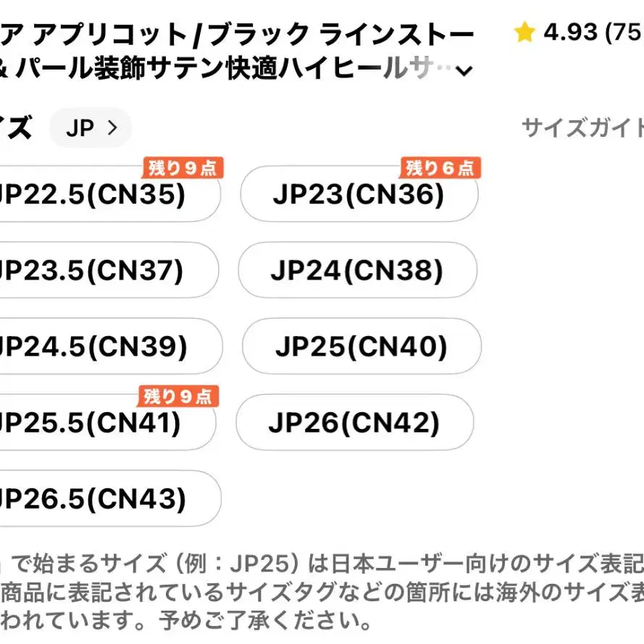Click the 残り6点 stock badge
644x644 pixels.
pos(440,168)
